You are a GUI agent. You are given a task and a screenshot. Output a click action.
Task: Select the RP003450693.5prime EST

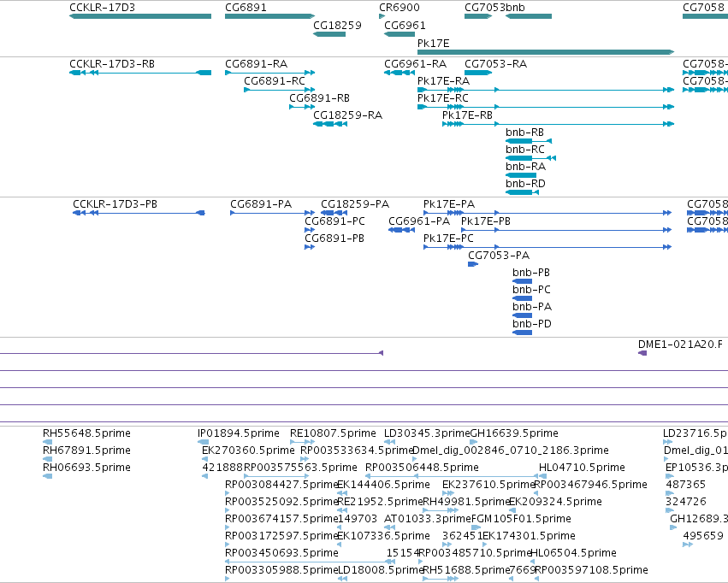[311, 562]
